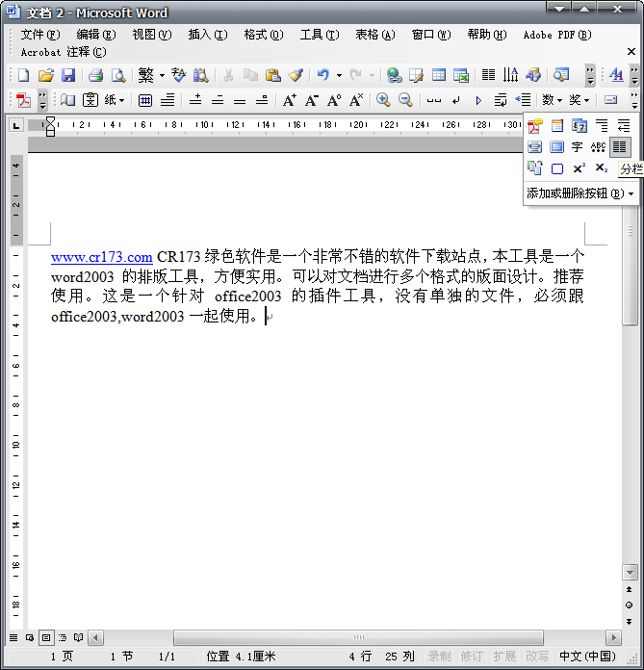Viewport: 644px width, 670px height.
Task: Print the document with the printer icon
Action: pyautogui.click(x=95, y=75)
